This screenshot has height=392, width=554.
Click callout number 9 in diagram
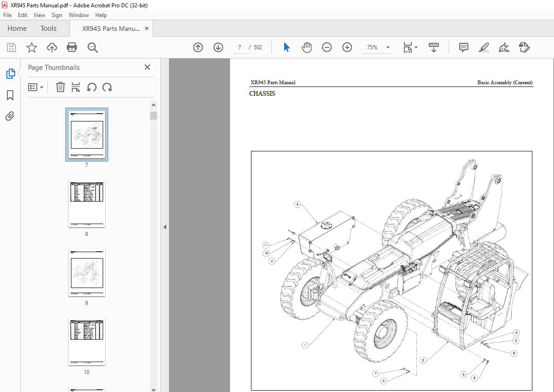475,378
